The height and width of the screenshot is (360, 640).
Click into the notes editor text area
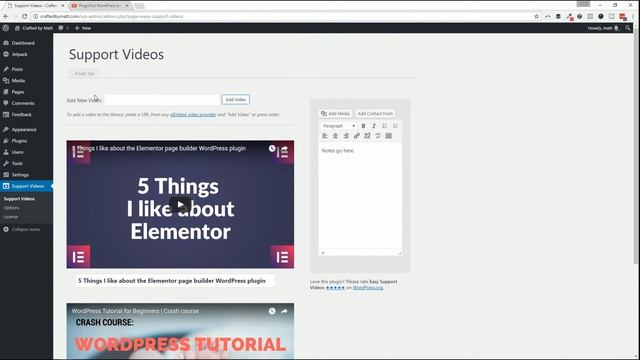click(x=360, y=196)
